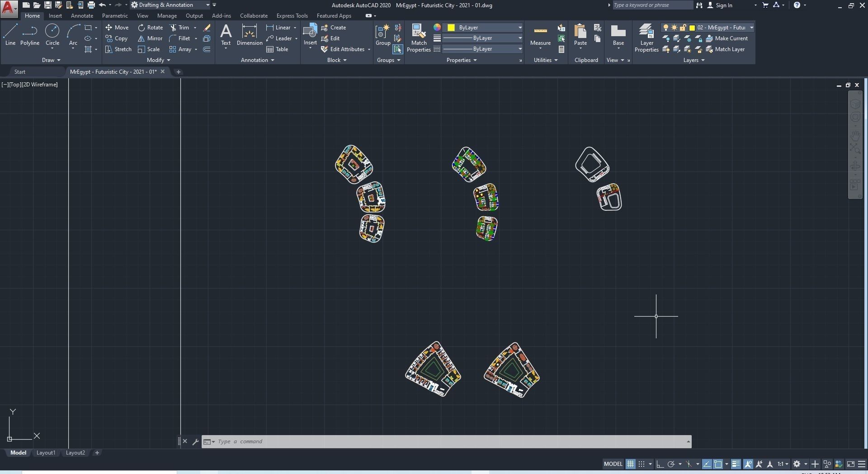This screenshot has width=868, height=474.
Task: Expand the Annotation panel
Action: click(x=258, y=60)
